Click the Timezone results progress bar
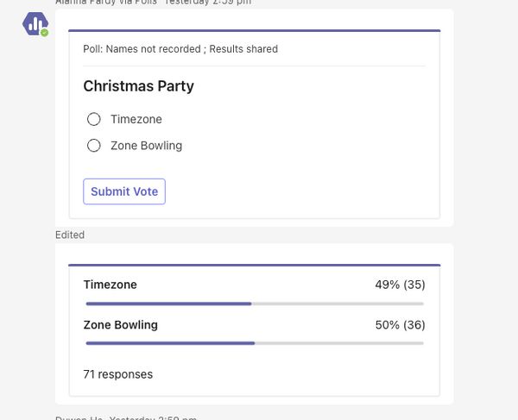 (255, 304)
